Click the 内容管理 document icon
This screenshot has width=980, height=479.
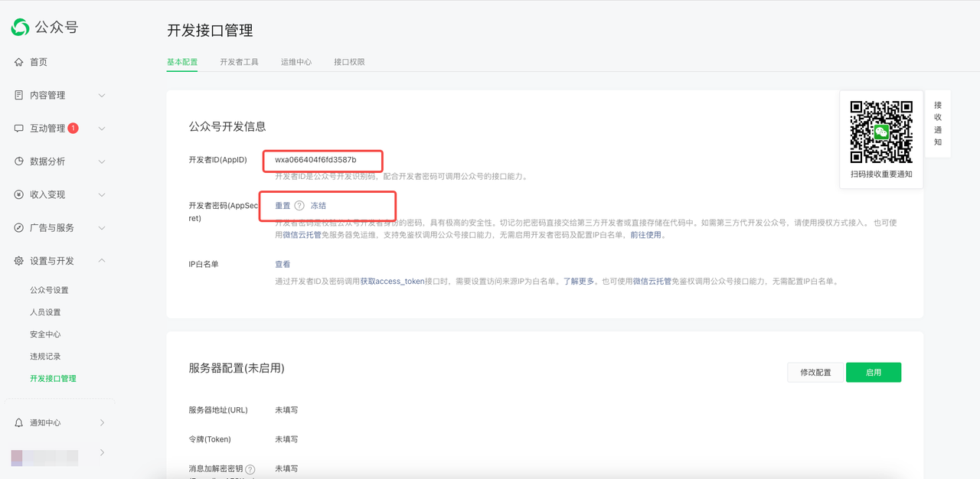pos(19,95)
